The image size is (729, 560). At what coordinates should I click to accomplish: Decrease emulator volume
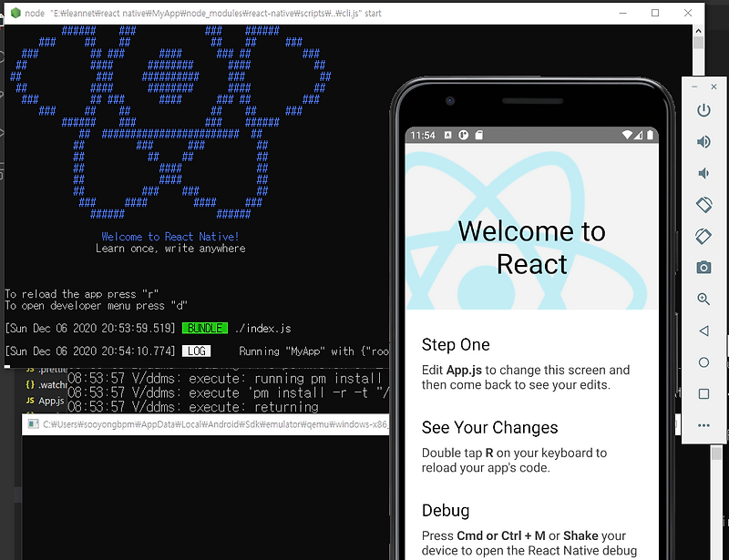(703, 172)
